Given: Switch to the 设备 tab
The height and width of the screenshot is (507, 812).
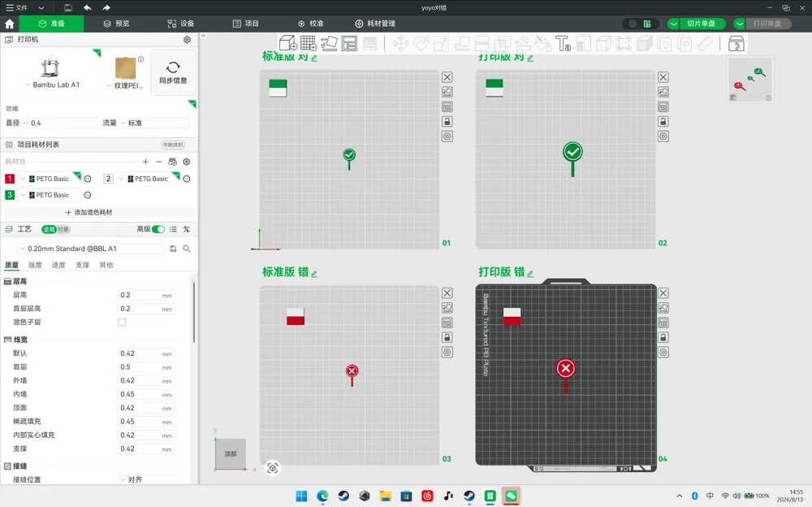Looking at the screenshot, I should [181, 24].
